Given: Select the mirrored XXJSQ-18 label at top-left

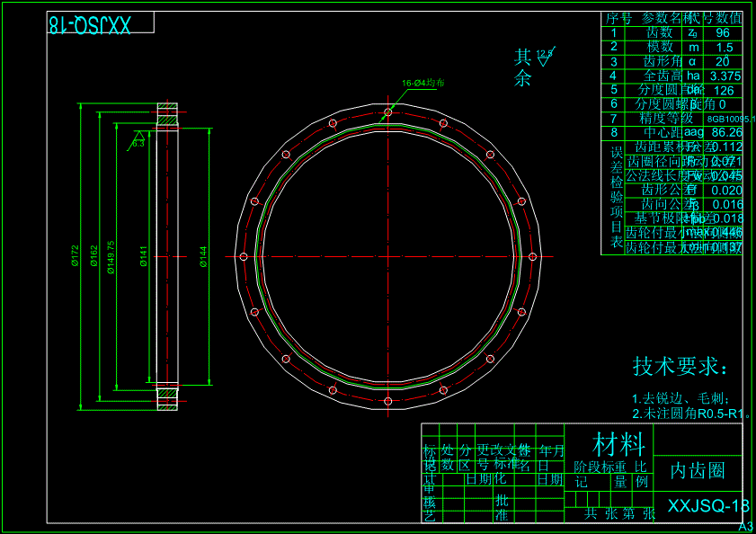Looking at the screenshot, I should pos(89,26).
